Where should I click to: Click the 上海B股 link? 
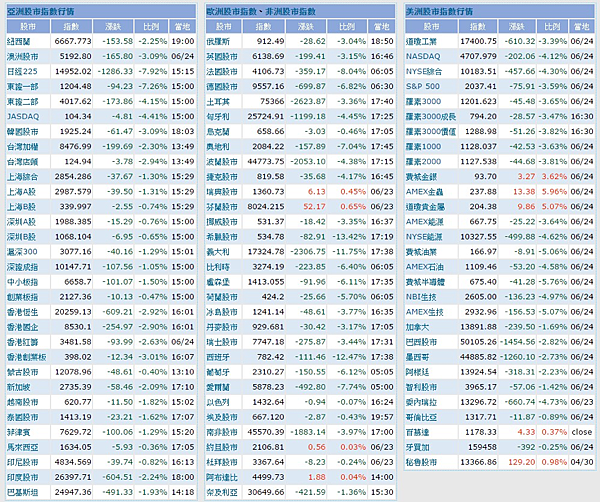[21, 207]
